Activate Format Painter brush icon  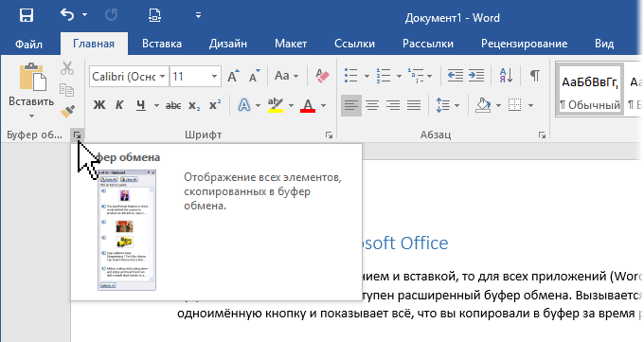click(x=67, y=111)
